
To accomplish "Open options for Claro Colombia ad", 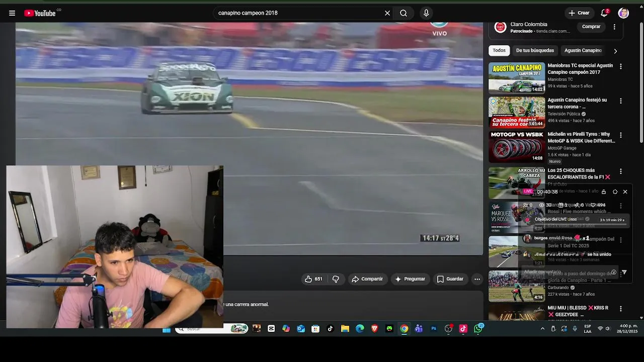I will [614, 27].
